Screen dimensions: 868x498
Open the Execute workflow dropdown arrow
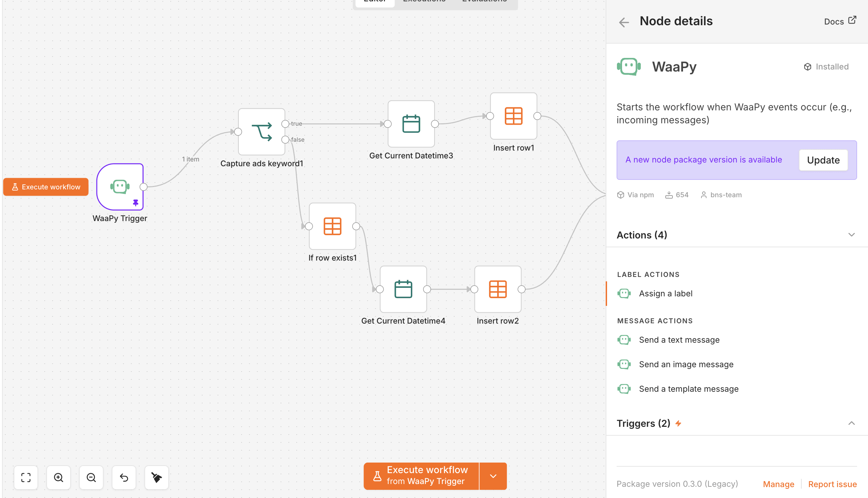click(x=493, y=476)
